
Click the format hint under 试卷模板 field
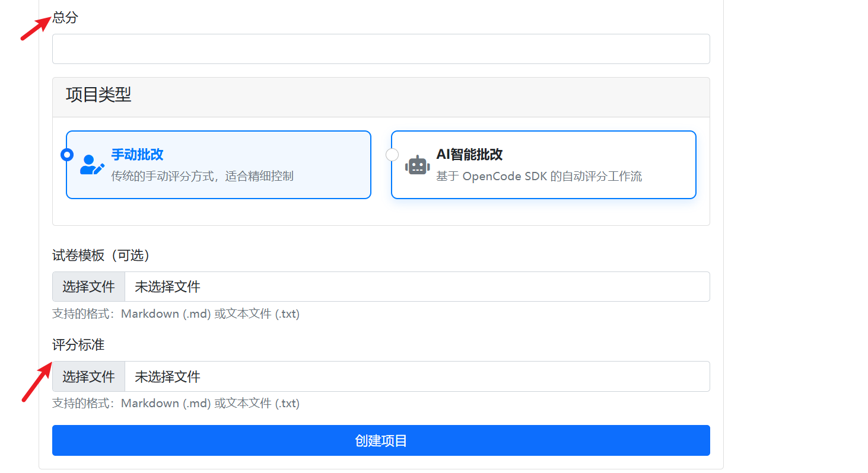(176, 314)
